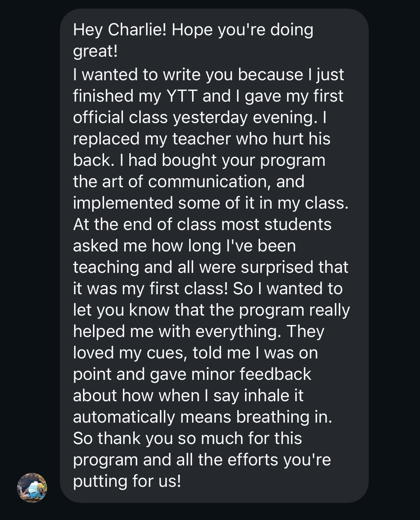
Task: Tap the words 'bought your program'
Action: click(243, 160)
